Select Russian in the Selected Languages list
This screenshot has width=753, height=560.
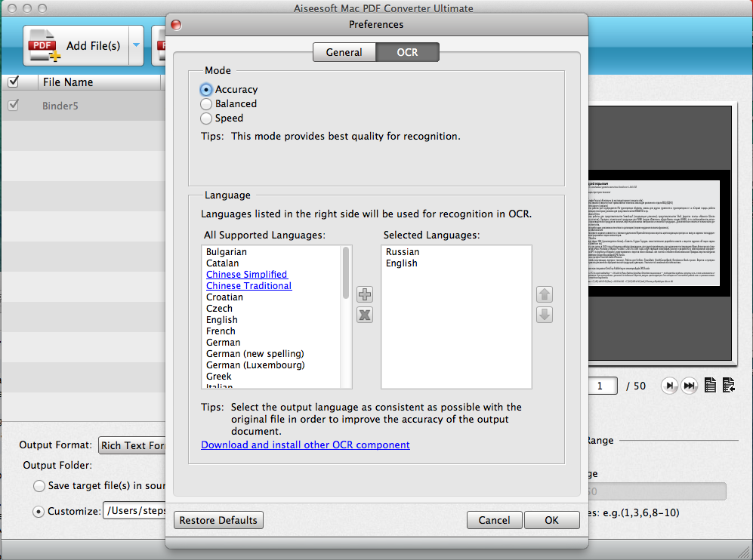tap(403, 252)
